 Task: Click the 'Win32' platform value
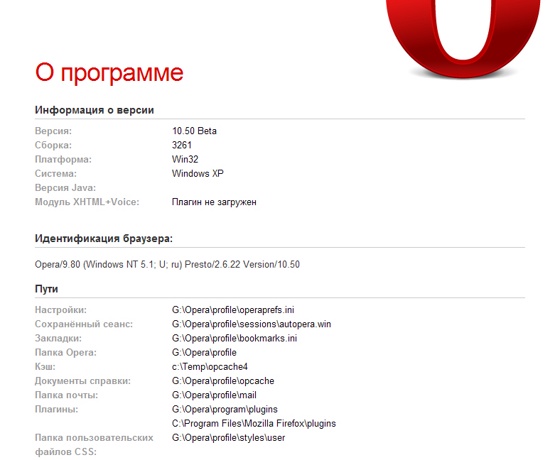185,159
